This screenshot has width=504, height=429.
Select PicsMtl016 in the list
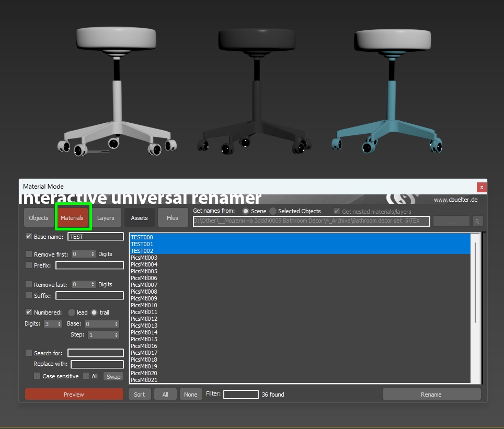coord(300,346)
